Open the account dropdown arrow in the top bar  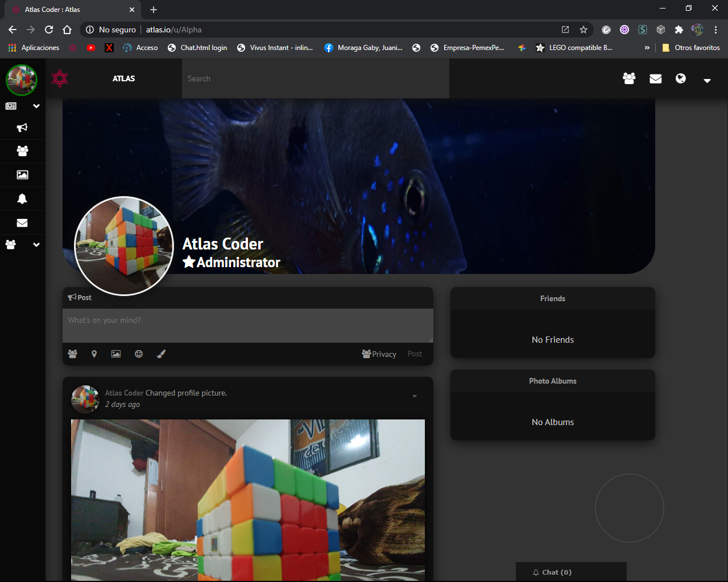coord(707,81)
